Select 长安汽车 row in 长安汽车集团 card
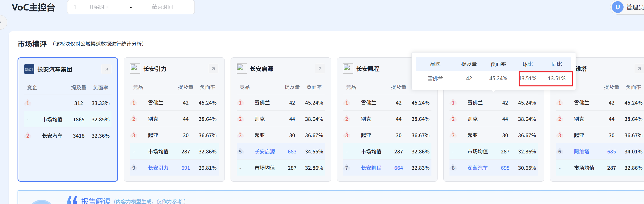This screenshot has height=204, width=644. click(68, 136)
